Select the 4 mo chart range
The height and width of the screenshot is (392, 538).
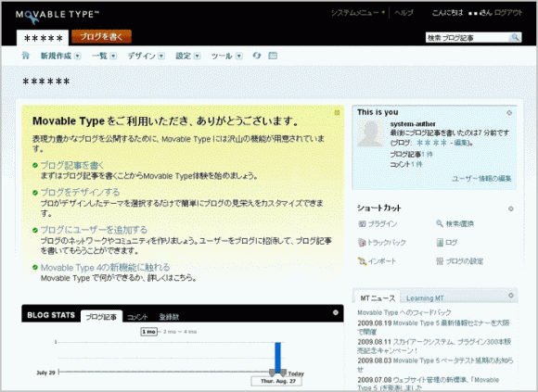(190, 332)
